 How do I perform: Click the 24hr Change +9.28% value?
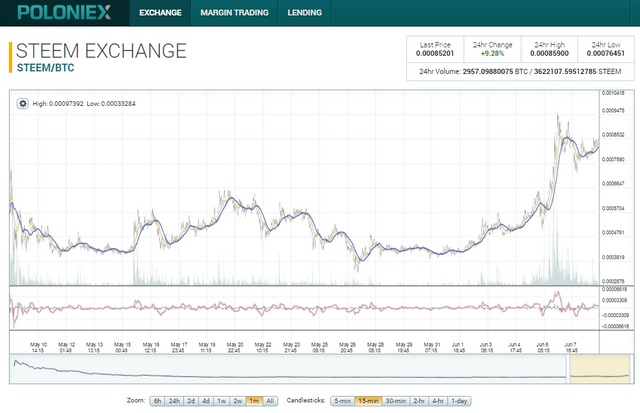[x=492, y=53]
